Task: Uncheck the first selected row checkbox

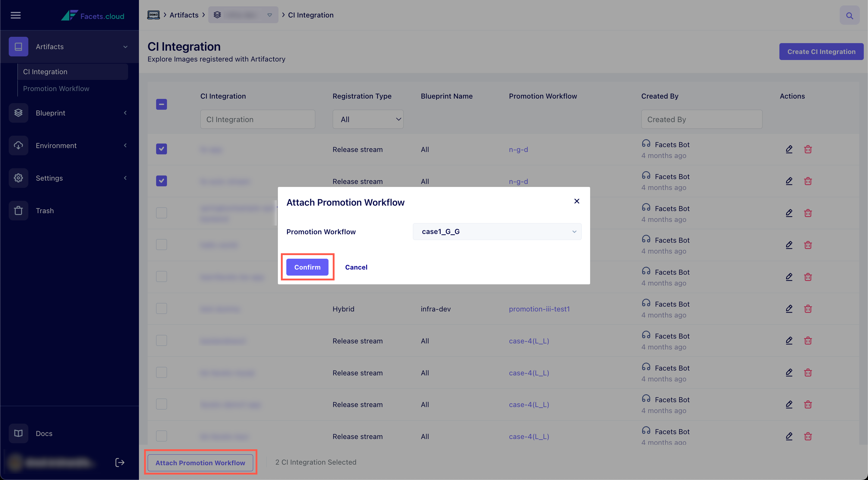Action: pos(162,149)
